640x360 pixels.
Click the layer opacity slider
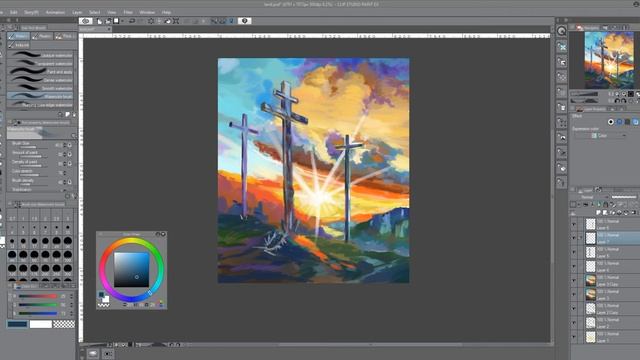[x=624, y=197]
